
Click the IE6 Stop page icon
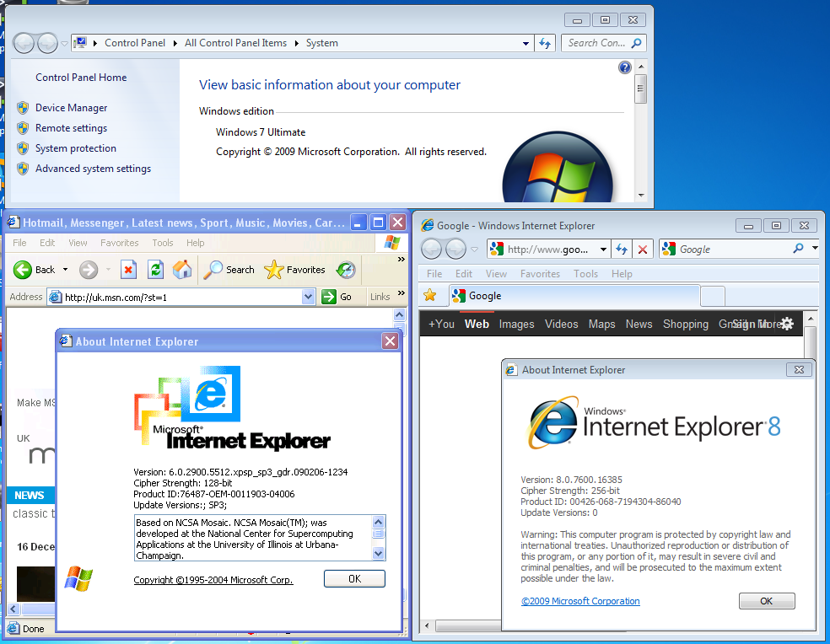[128, 270]
